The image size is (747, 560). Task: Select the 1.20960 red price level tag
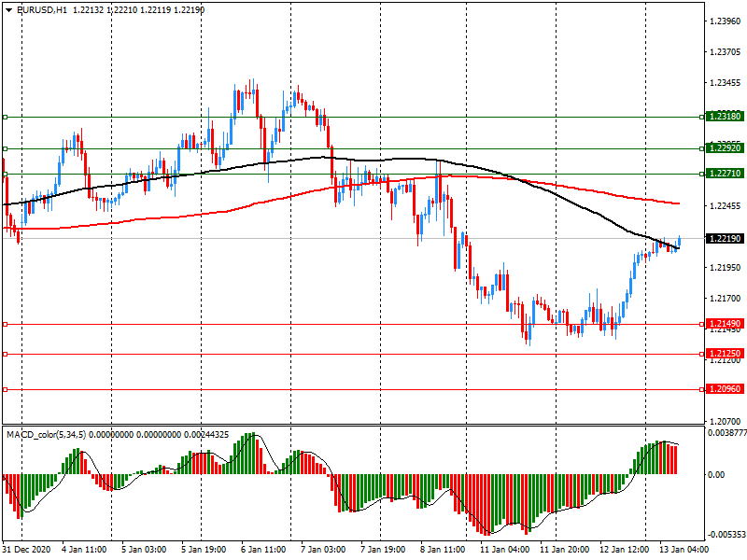725,388
